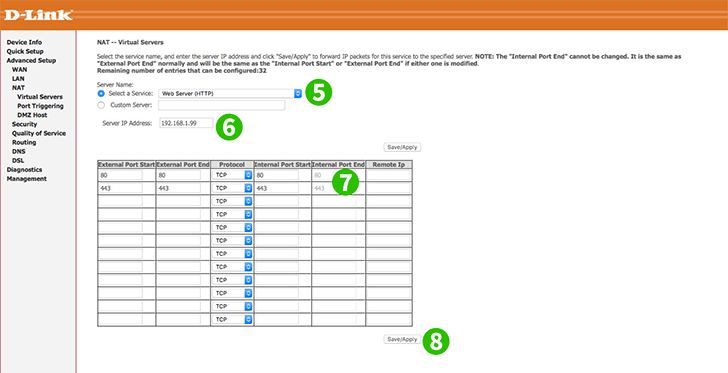Open Quality of Service in the sidebar

pos(39,133)
